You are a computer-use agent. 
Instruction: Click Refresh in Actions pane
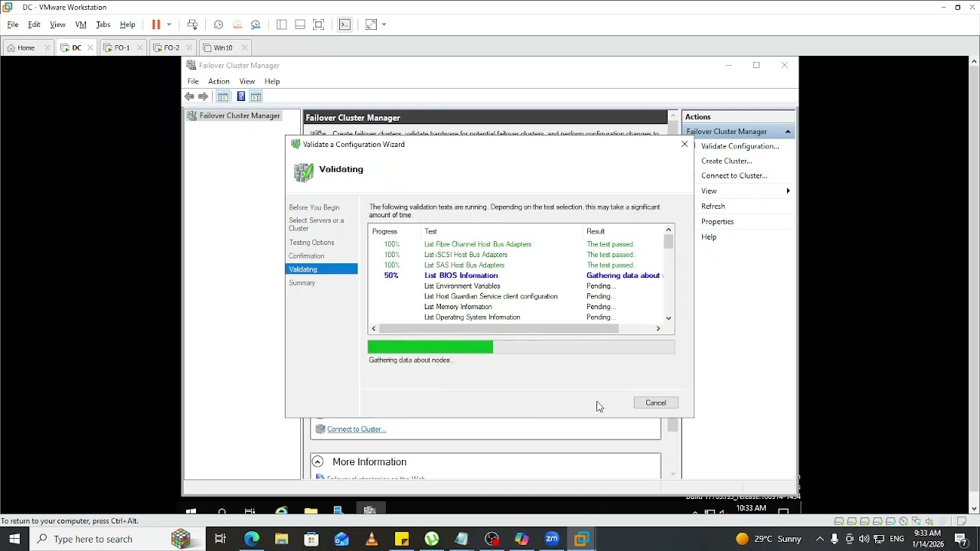point(713,207)
